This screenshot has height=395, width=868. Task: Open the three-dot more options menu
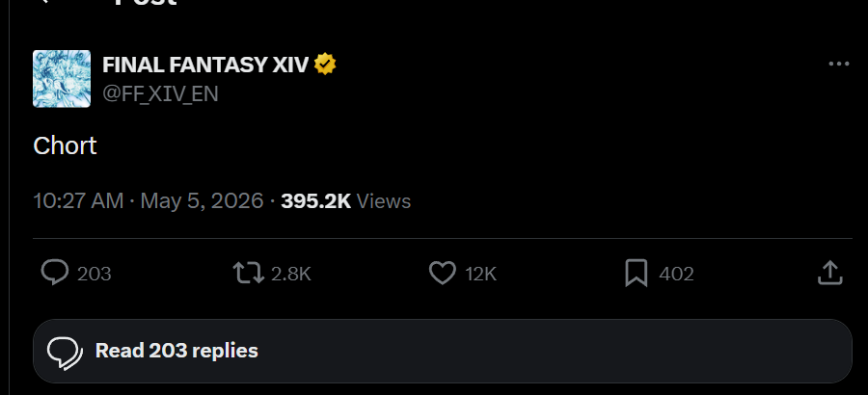pyautogui.click(x=839, y=65)
